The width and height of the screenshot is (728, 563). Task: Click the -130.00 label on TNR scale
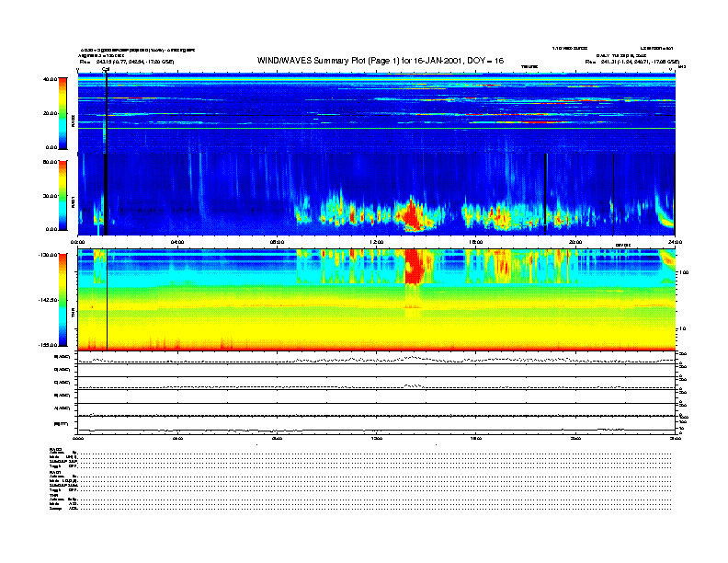tap(48, 255)
